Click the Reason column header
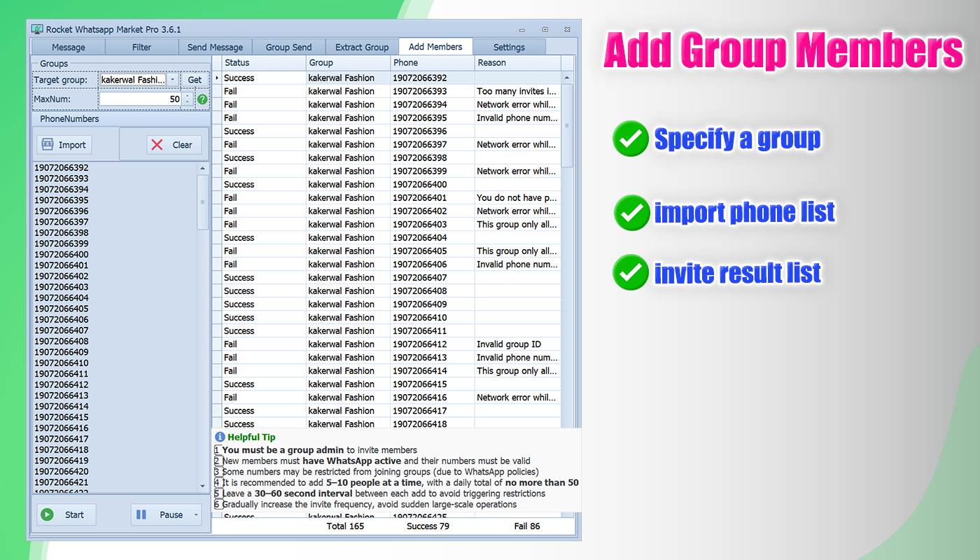This screenshot has width=980, height=560. (x=517, y=62)
